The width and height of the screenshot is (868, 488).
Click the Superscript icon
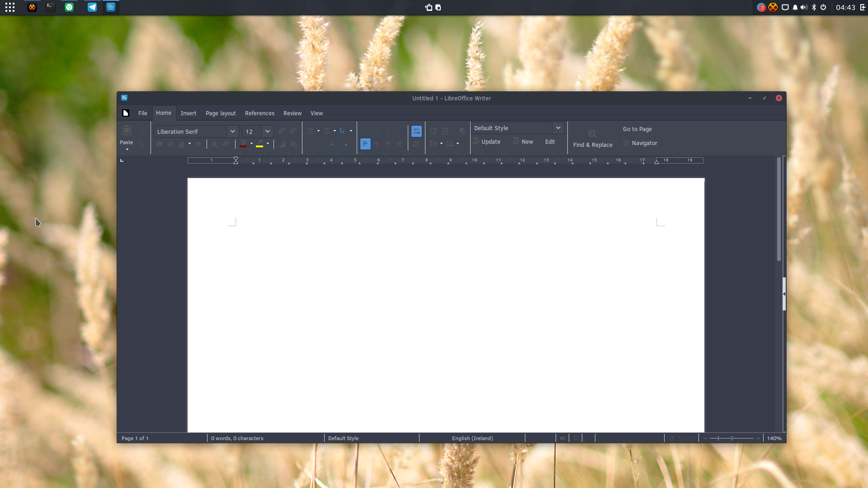(226, 144)
